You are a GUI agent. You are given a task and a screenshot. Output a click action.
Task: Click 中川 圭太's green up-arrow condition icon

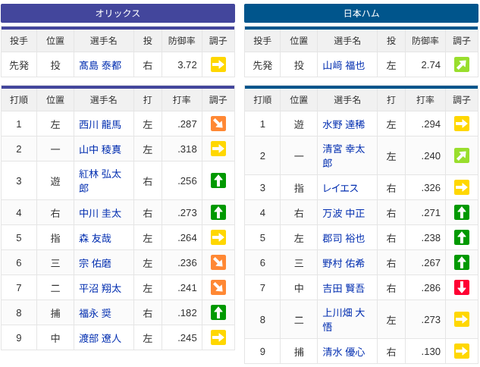pyautogui.click(x=218, y=212)
